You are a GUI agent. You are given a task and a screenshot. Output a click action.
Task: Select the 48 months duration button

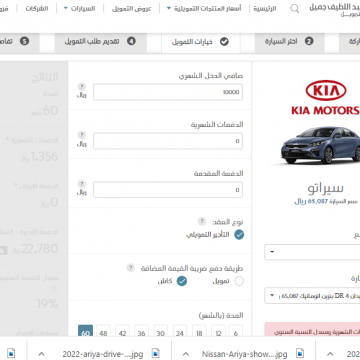click(103, 332)
